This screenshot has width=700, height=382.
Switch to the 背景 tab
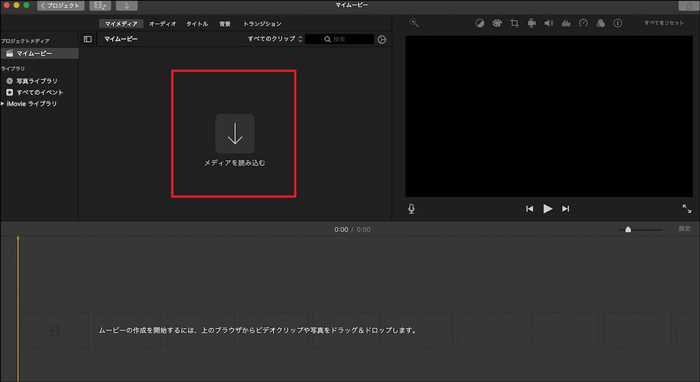[x=225, y=24]
